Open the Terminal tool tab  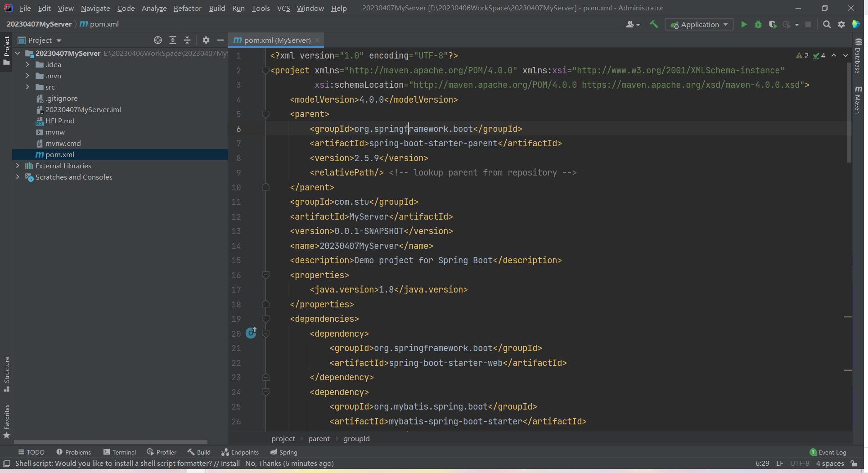[119, 452]
